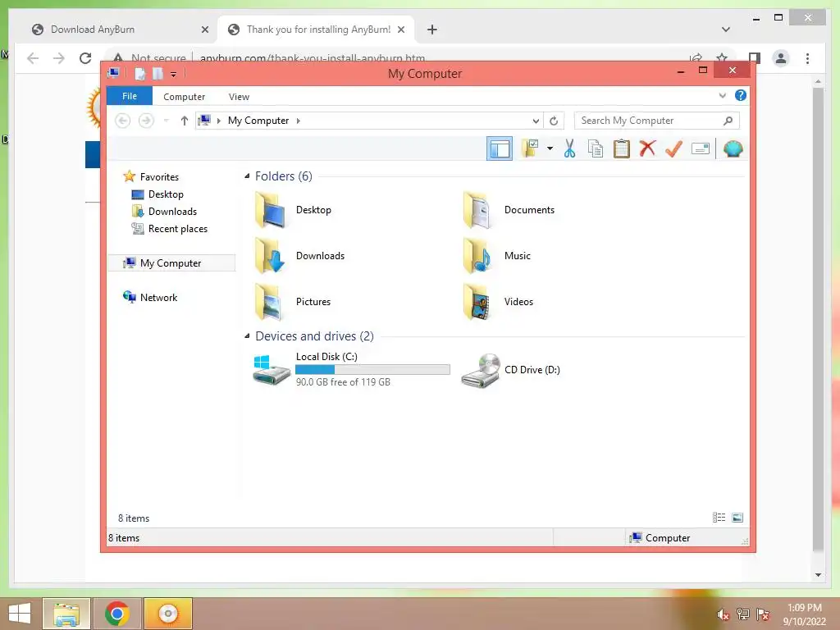This screenshot has width=840, height=630.
Task: Open Chrome tab search chevron
Action: click(725, 30)
